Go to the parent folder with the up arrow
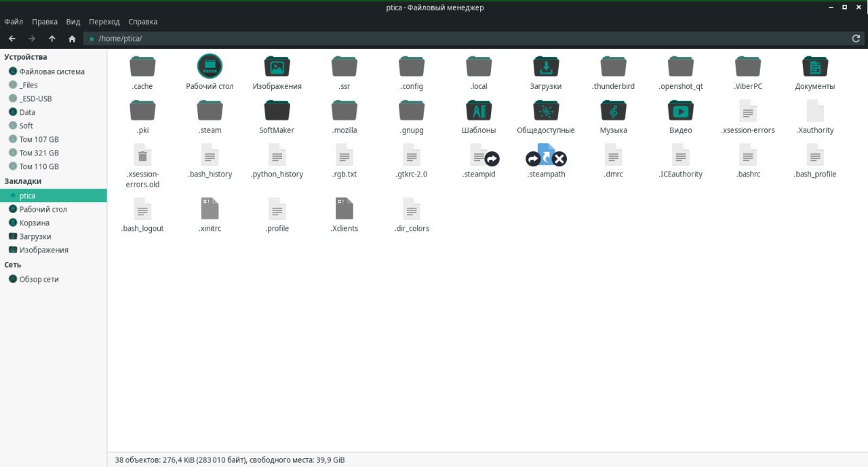This screenshot has height=467, width=868. 52,39
